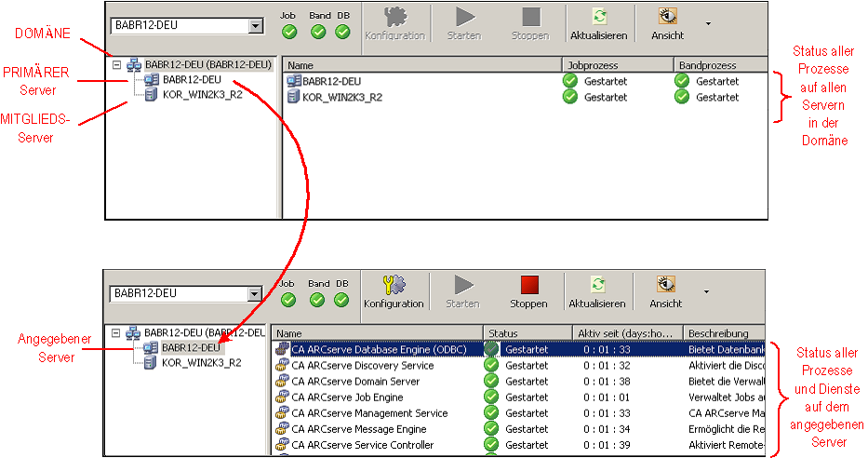Select CA ARCserve Domain Server row
This screenshot has width=868, height=458.
point(519,382)
